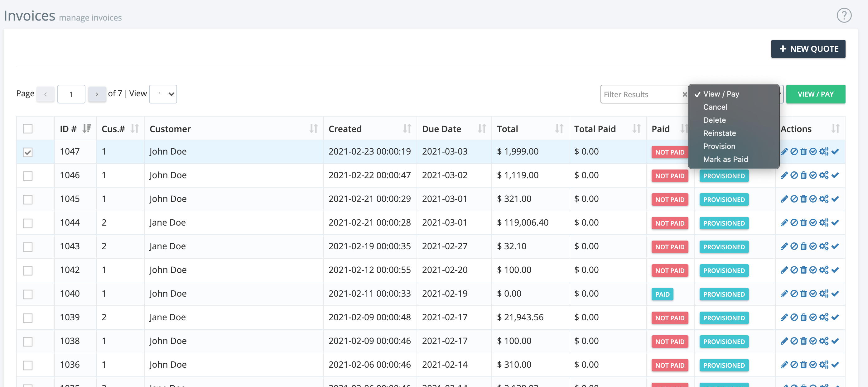
Task: Provision invoice 1043 using the gears icon
Action: (824, 246)
